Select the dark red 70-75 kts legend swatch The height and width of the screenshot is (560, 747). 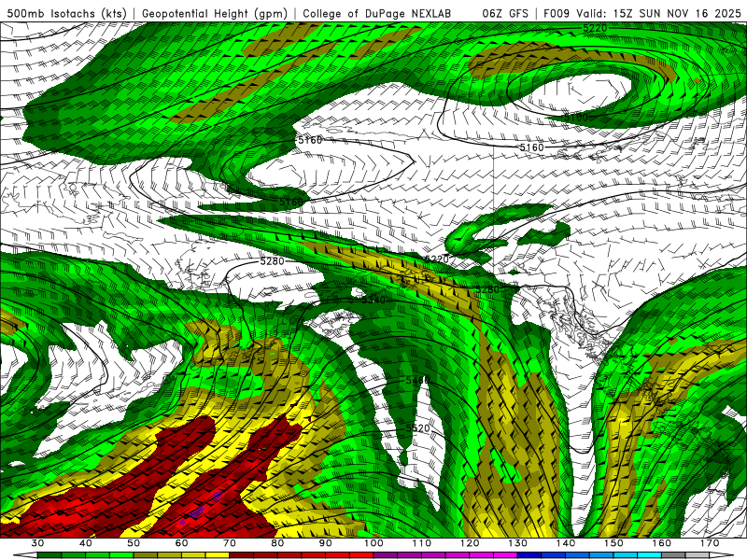coord(242,555)
